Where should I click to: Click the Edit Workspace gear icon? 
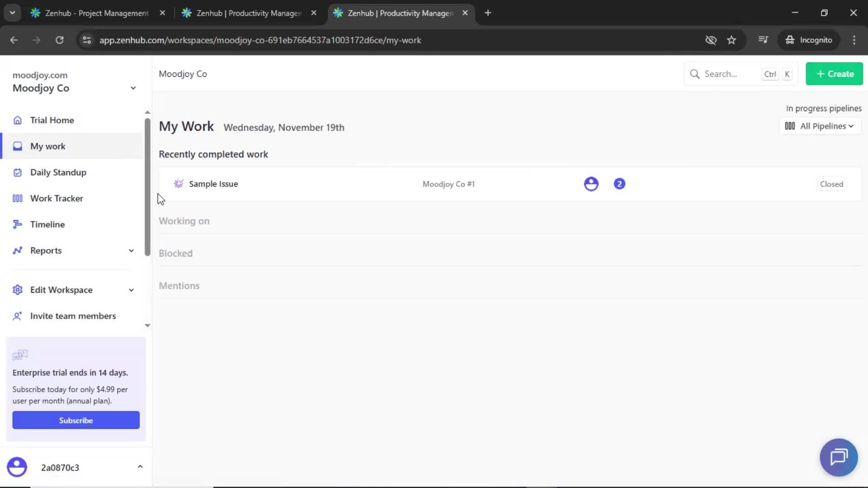point(17,290)
